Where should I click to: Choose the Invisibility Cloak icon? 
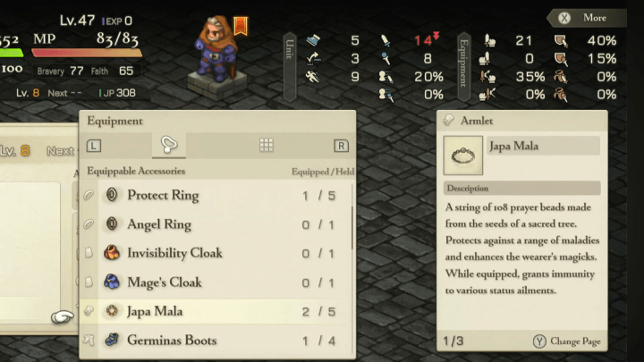tap(112, 253)
